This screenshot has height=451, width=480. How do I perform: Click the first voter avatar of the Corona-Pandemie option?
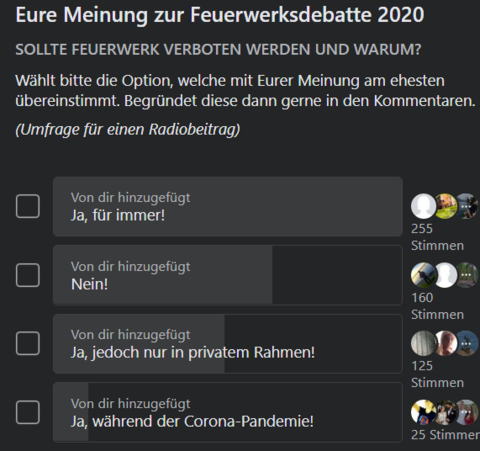click(x=424, y=412)
